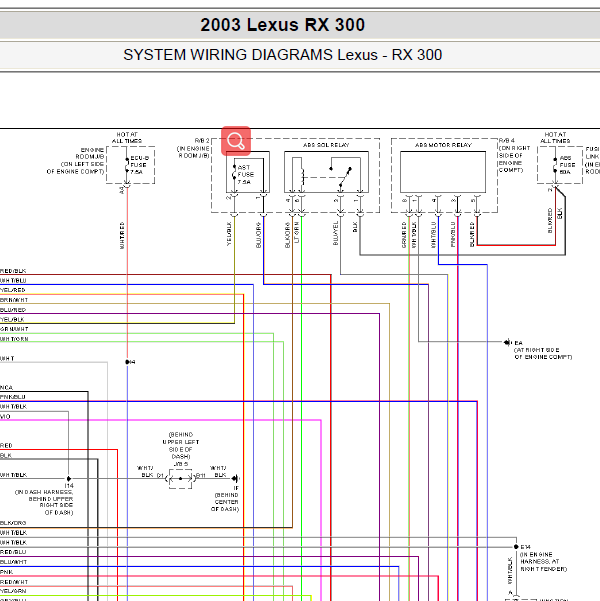Click HOT AT ALL TIMES above ECU-B fuse
The width and height of the screenshot is (600, 601).
(x=127, y=138)
